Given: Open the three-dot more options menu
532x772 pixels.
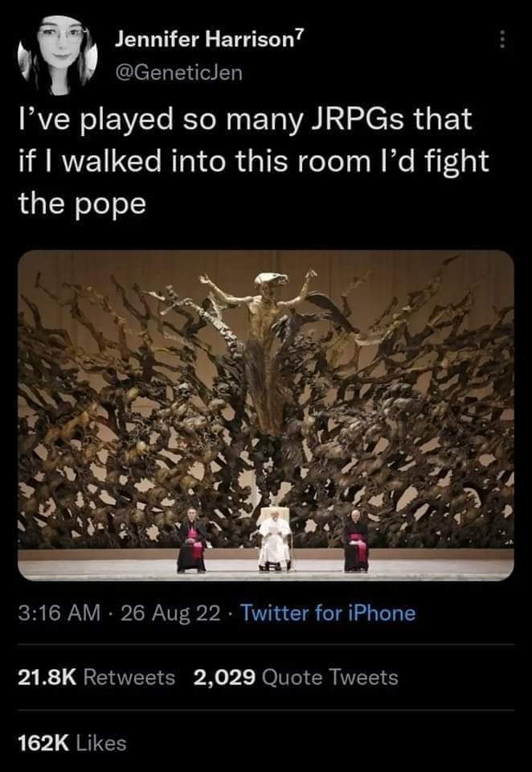Looking at the screenshot, I should click(x=501, y=39).
